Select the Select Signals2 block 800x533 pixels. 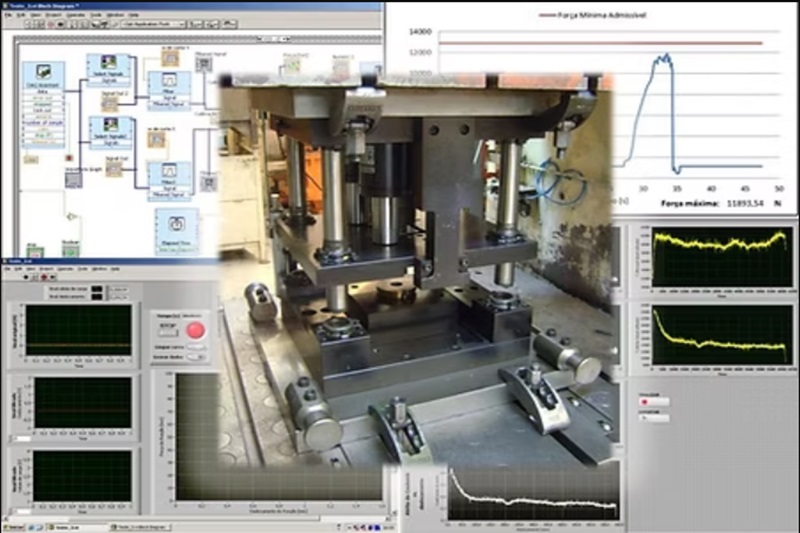(x=111, y=132)
